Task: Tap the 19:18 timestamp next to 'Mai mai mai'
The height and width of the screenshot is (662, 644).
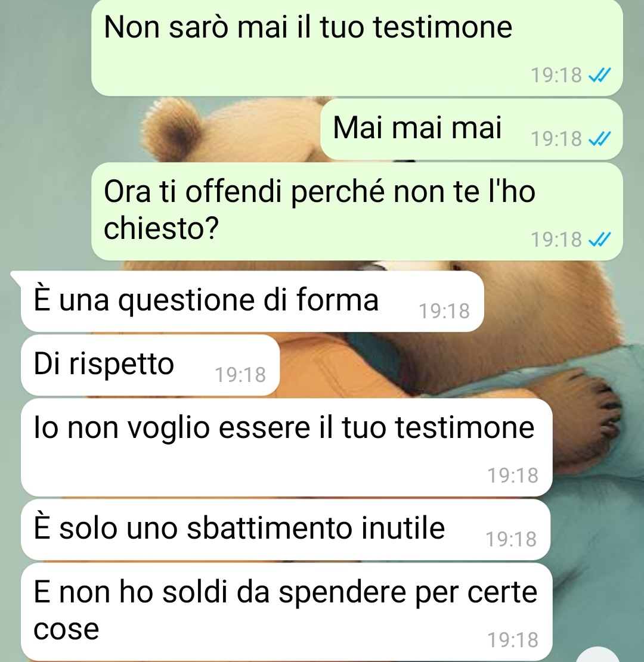Action: pos(556,138)
